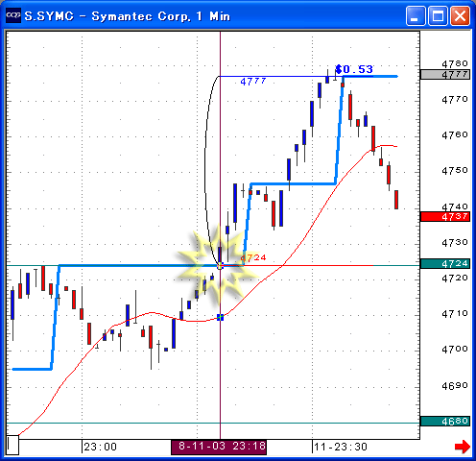Click the 23:00 time axis label
The image size is (476, 461).
(100, 447)
